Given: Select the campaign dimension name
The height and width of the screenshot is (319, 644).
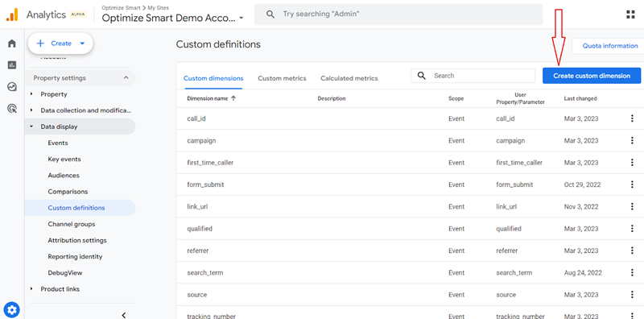Looking at the screenshot, I should point(201,141).
